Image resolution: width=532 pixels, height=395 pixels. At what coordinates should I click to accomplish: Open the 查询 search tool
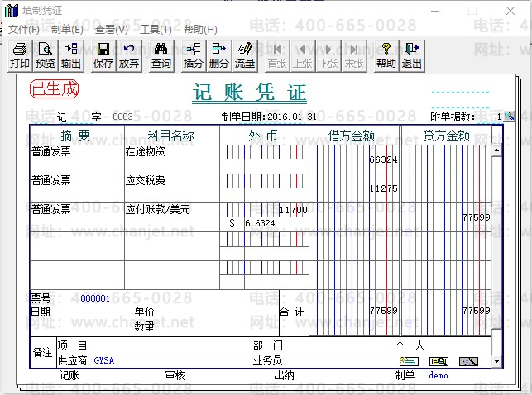point(161,55)
